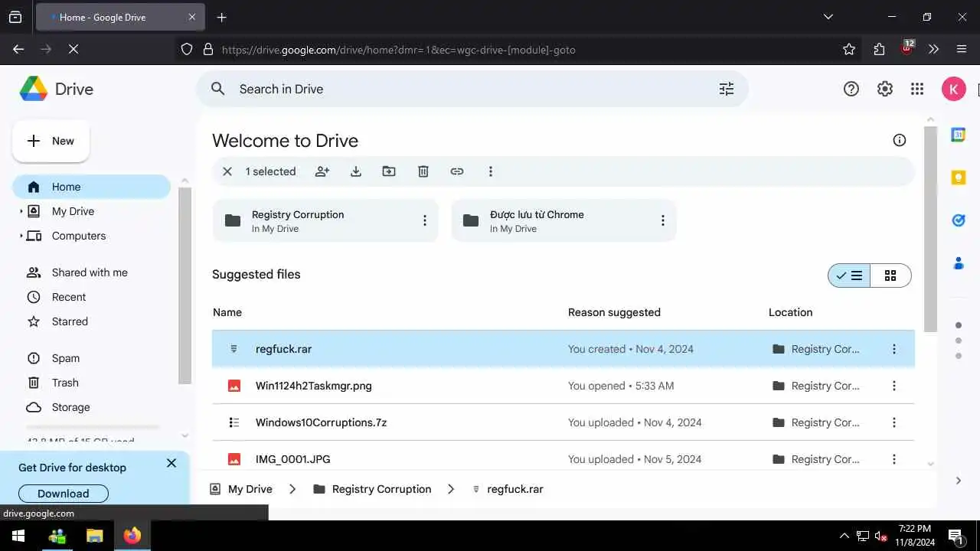This screenshot has height=551, width=980.
Task: Open more actions for IMG_0001.JPG
Action: click(x=893, y=459)
